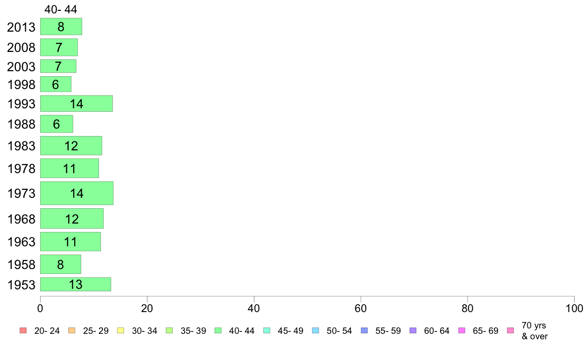Viewport: 588px width, 364px height.
Task: Select the 1998 bar showing 6
Action: coord(56,84)
